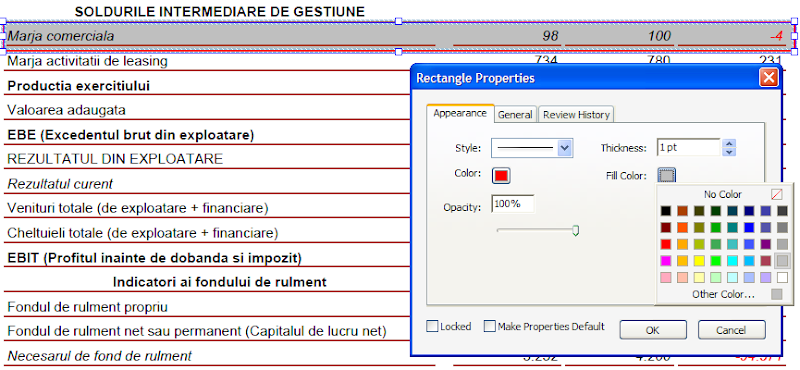
Task: Enable the Locked checkbox
Action: point(432,326)
